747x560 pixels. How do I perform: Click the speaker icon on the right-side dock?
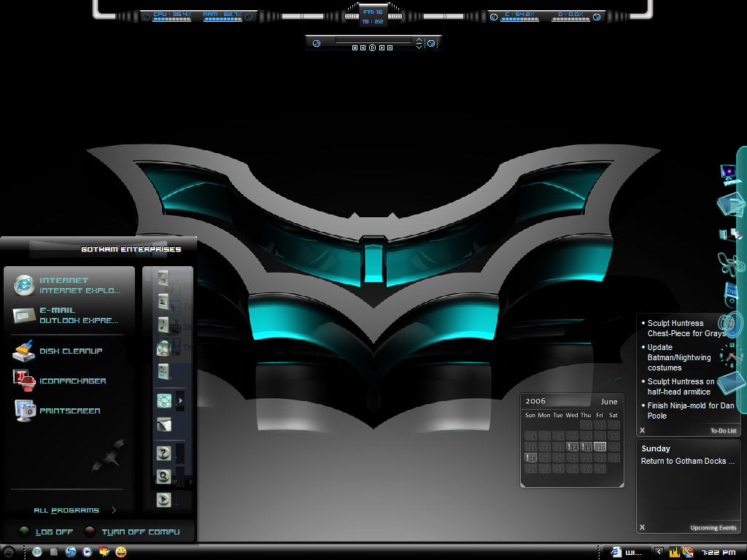click(x=732, y=324)
